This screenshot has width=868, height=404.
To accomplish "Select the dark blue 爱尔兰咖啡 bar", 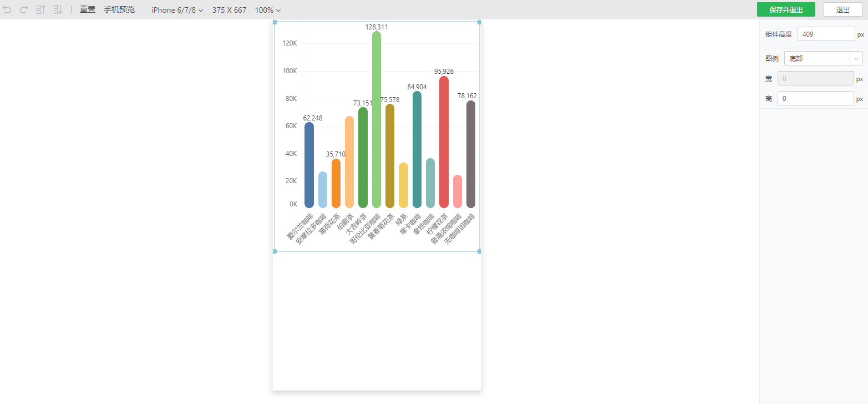I will 309,165.
